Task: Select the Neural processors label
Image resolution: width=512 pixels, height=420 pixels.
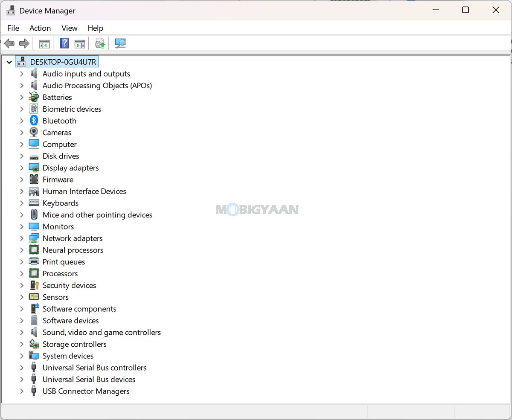Action: click(73, 250)
